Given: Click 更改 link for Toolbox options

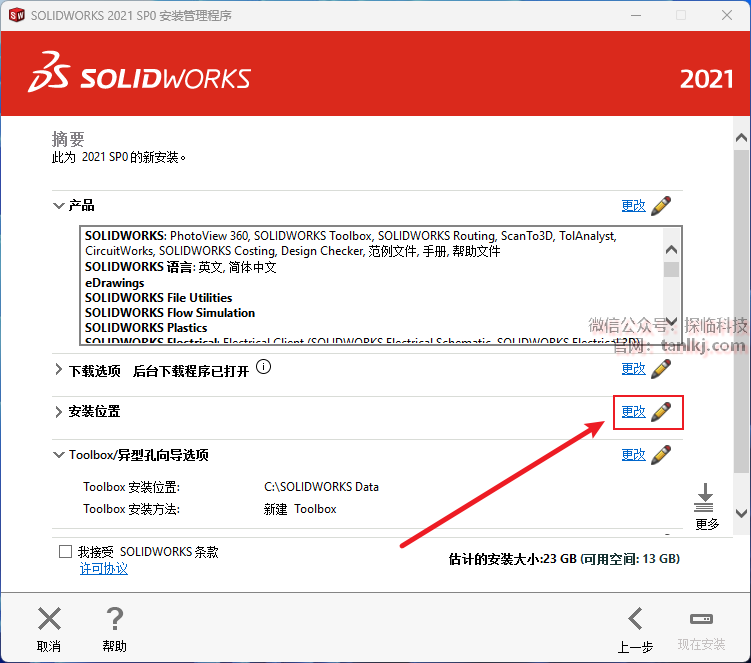Looking at the screenshot, I should point(634,455).
